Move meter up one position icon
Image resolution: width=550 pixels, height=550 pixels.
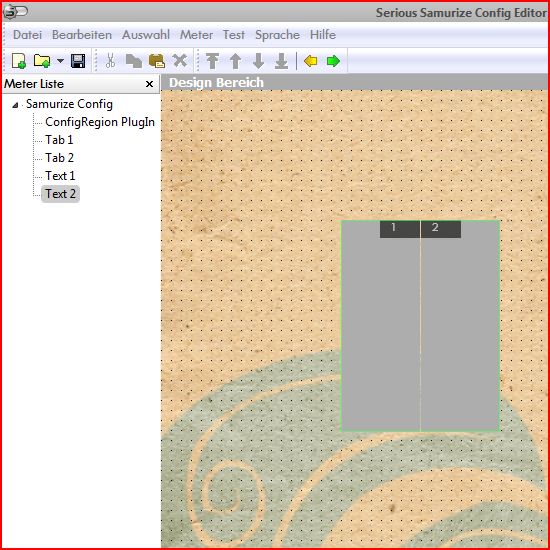pos(235,61)
